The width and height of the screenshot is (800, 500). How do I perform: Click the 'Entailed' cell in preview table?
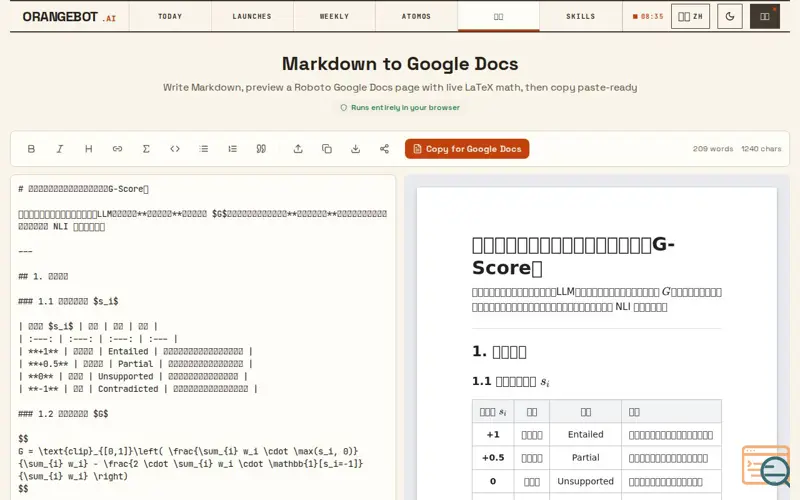coord(585,434)
